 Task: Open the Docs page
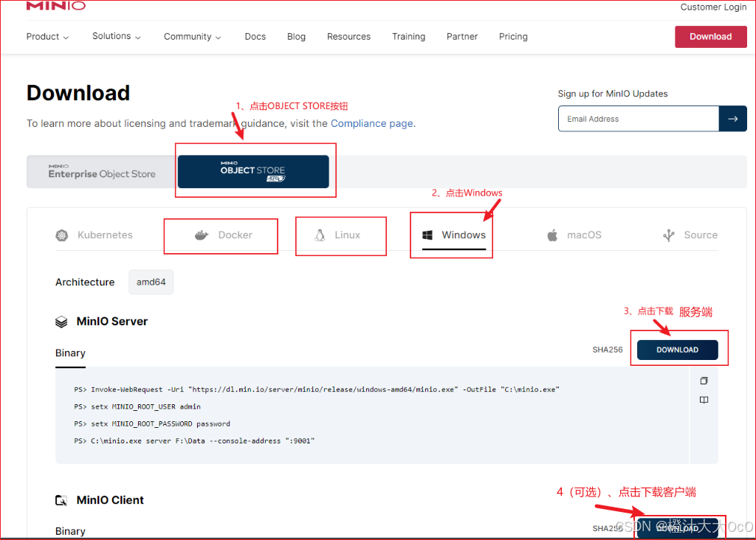pyautogui.click(x=255, y=37)
